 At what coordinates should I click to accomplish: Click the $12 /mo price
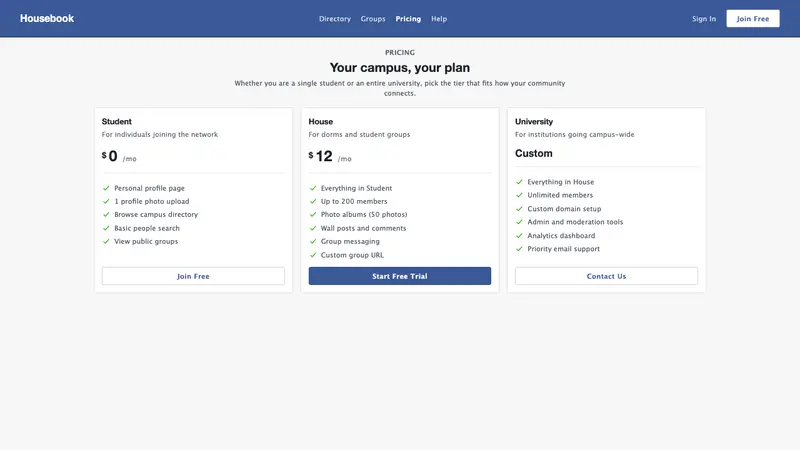point(330,156)
